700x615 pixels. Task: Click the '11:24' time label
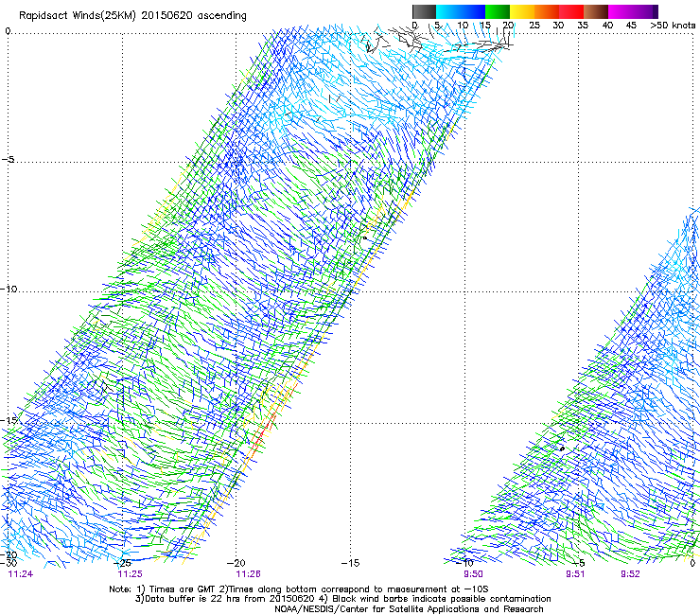pyautogui.click(x=21, y=574)
